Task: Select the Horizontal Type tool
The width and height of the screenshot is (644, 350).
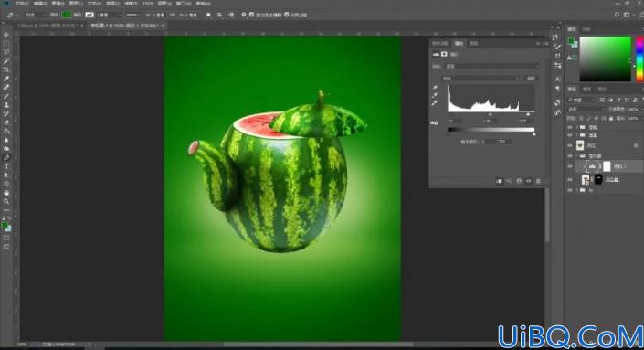Action: [x=6, y=166]
